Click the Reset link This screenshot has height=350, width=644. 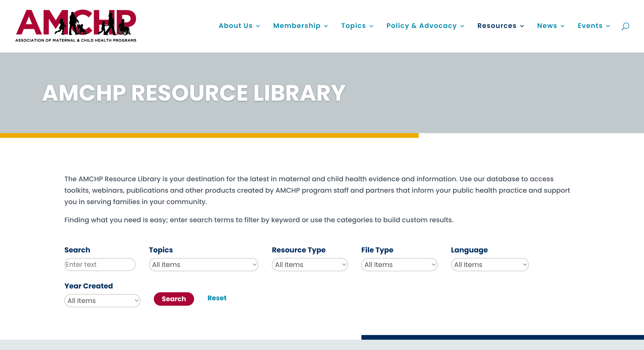217,298
